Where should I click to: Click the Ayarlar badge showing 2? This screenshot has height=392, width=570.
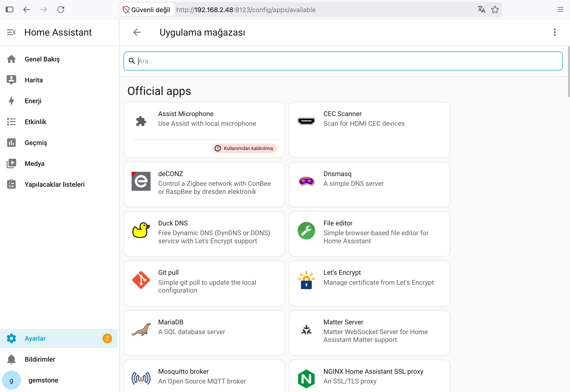point(107,338)
